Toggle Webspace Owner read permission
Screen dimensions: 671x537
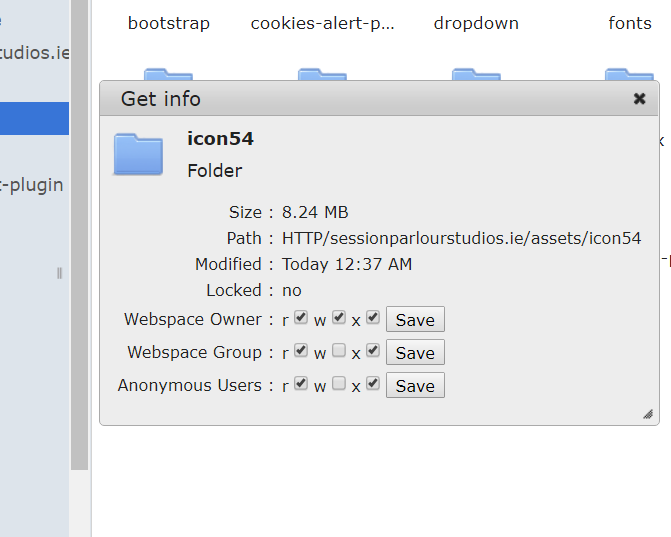click(301, 318)
